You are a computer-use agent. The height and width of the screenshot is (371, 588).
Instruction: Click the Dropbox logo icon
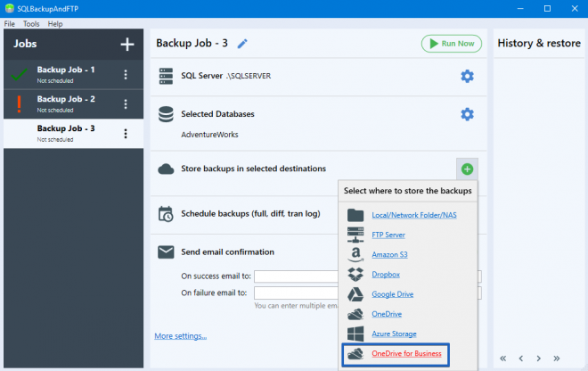coord(355,275)
